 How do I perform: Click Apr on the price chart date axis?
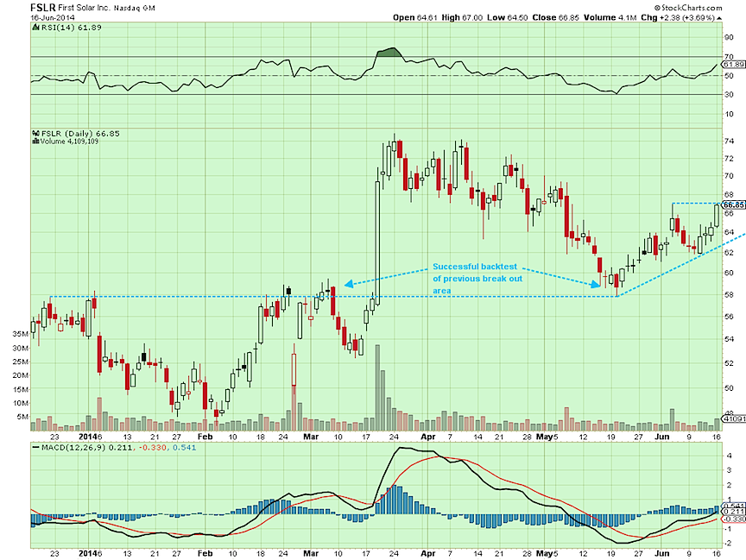pos(428,437)
